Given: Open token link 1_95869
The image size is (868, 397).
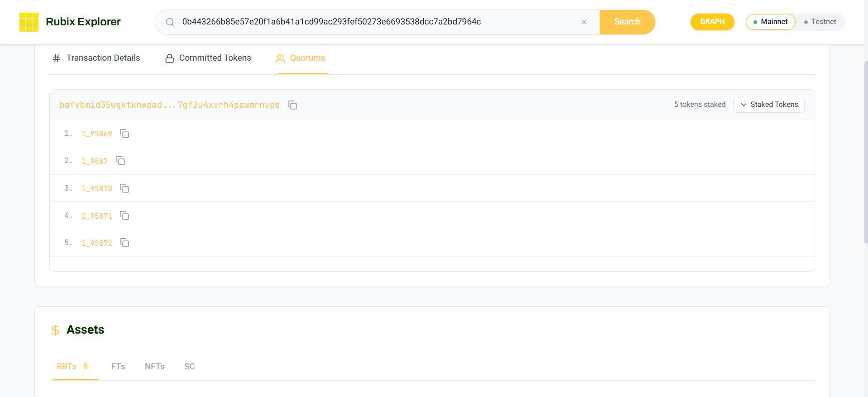Looking at the screenshot, I should [97, 134].
